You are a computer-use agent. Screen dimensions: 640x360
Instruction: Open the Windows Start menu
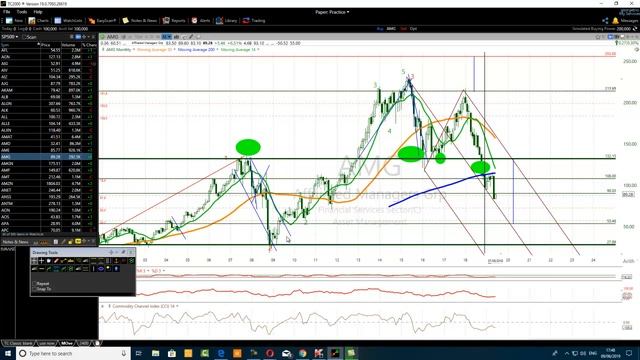coord(8,353)
